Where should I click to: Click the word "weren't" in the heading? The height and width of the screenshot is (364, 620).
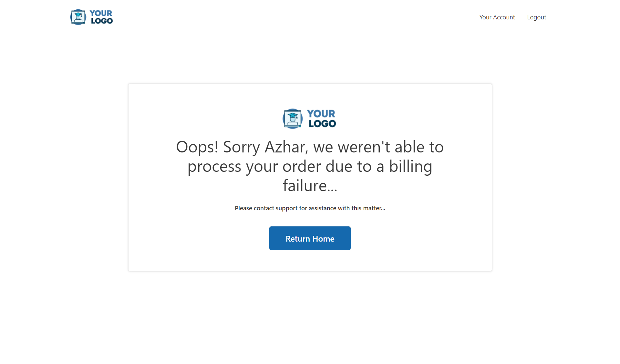(364, 147)
